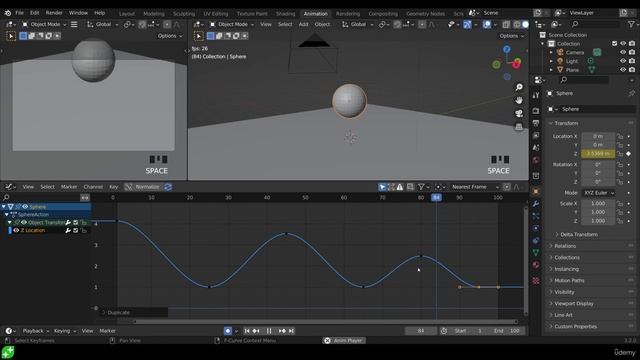Screen dimensions: 640x360
Task: Click the pan hand gizmo in viewport
Action: (x=519, y=100)
